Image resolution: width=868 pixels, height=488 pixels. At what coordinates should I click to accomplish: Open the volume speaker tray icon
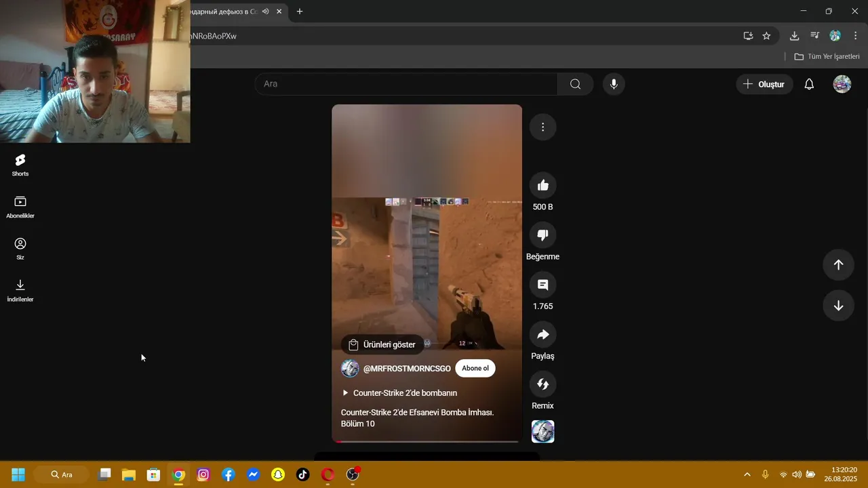(797, 474)
